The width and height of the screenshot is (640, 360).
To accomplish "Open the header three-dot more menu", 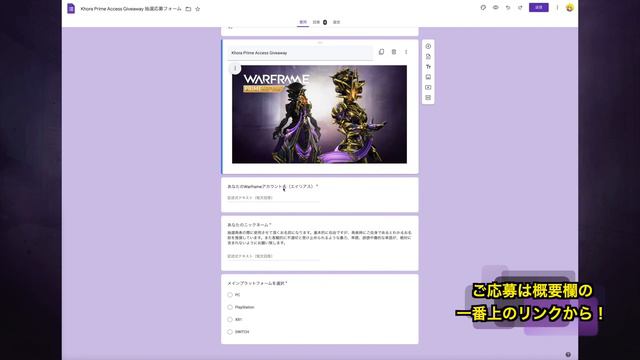I will coord(557,7).
